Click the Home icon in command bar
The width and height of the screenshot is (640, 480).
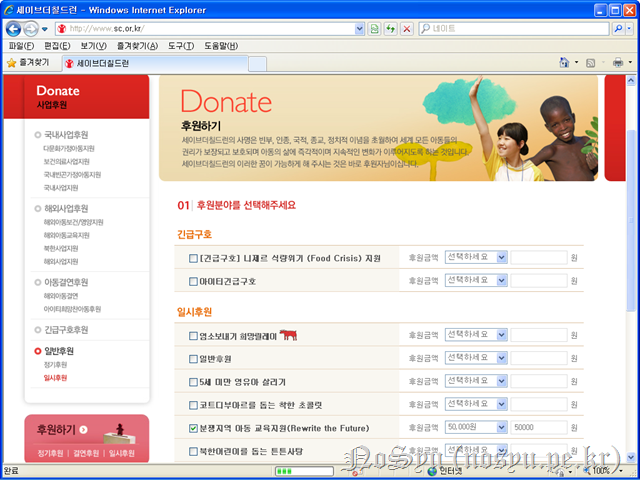pos(566,63)
